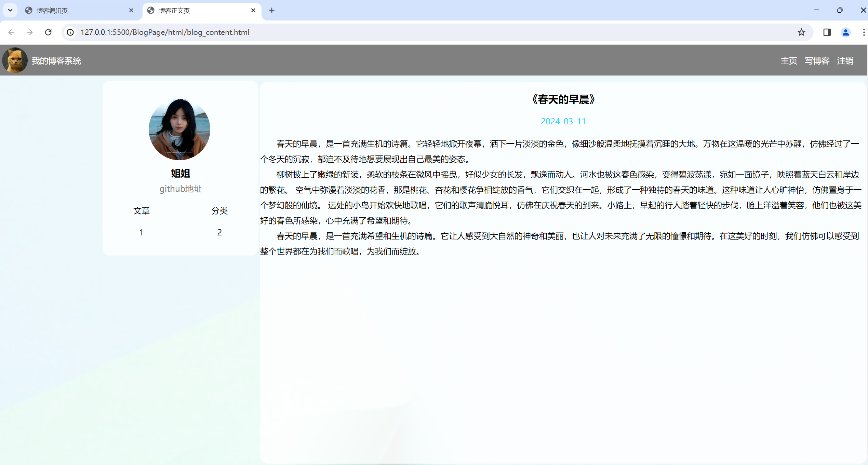The width and height of the screenshot is (868, 465).
Task: Click the 文章 label
Action: tap(142, 211)
